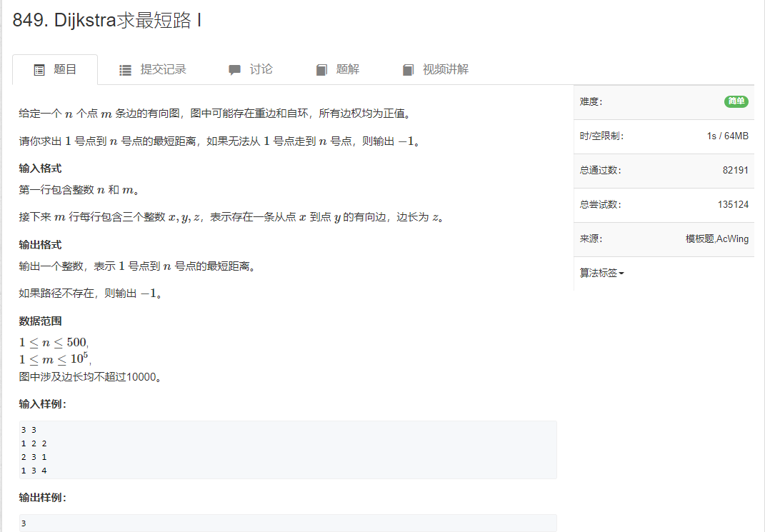Click the 总通过数 count 82191
Screen dimensions: 765x532
pyautogui.click(x=736, y=170)
